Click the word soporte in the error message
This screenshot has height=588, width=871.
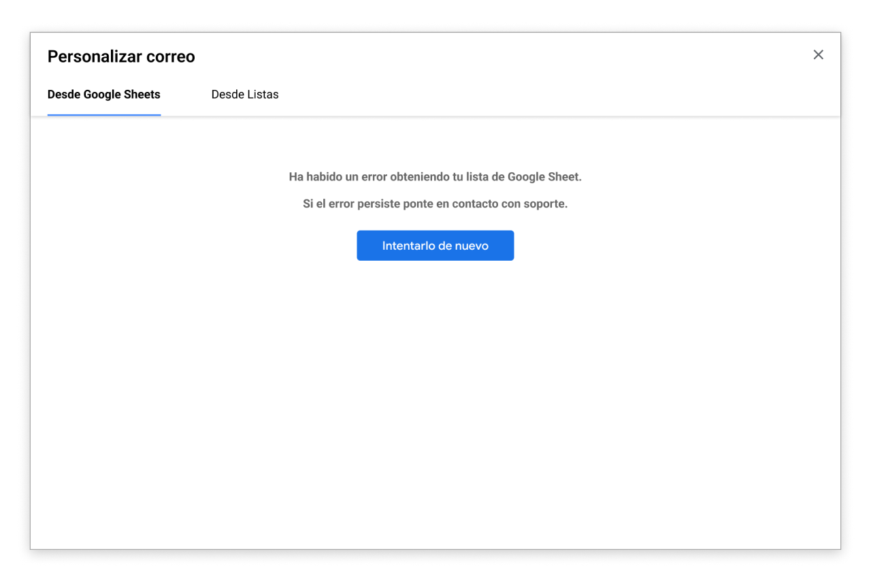click(546, 204)
